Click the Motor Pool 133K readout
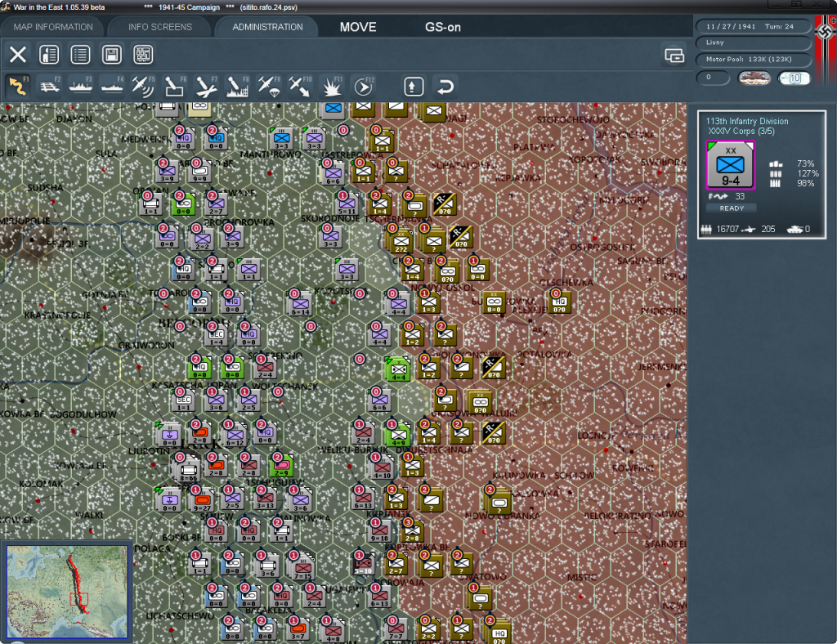This screenshot has width=837, height=644. [x=753, y=59]
